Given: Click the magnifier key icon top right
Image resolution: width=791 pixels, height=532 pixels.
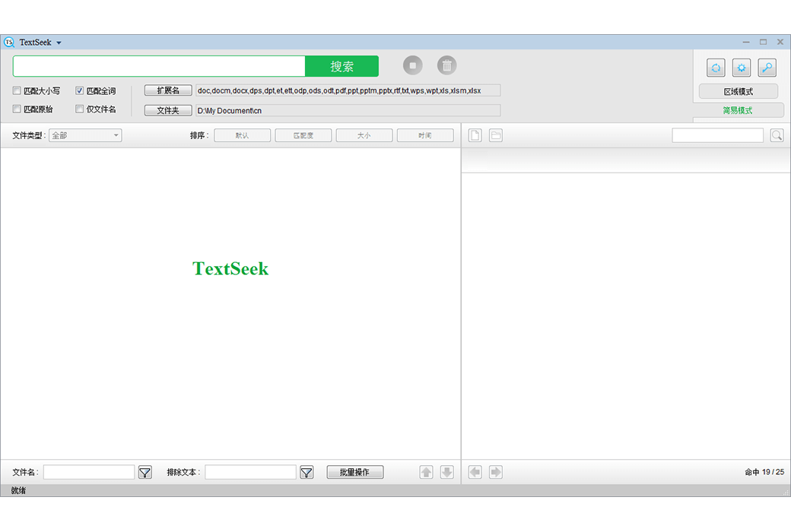Looking at the screenshot, I should [767, 68].
